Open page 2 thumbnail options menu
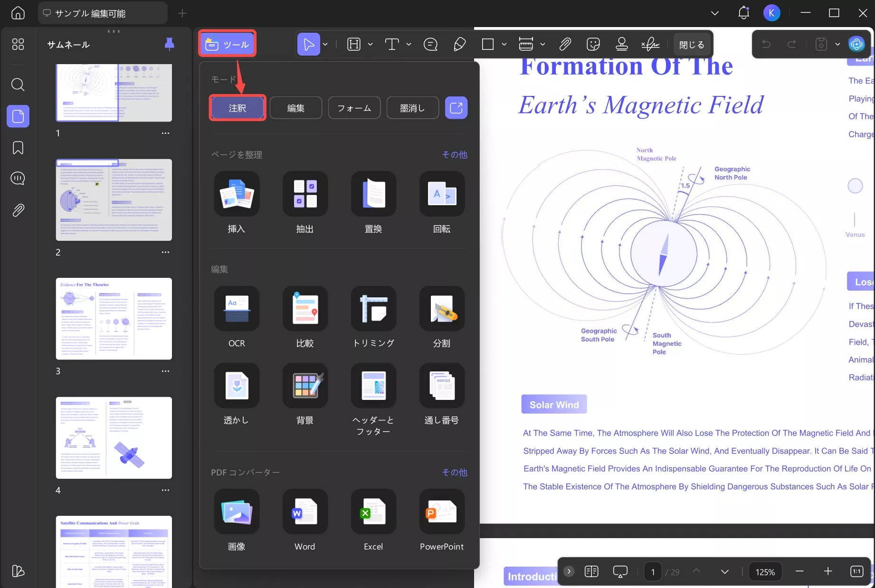The image size is (875, 588). point(165,252)
